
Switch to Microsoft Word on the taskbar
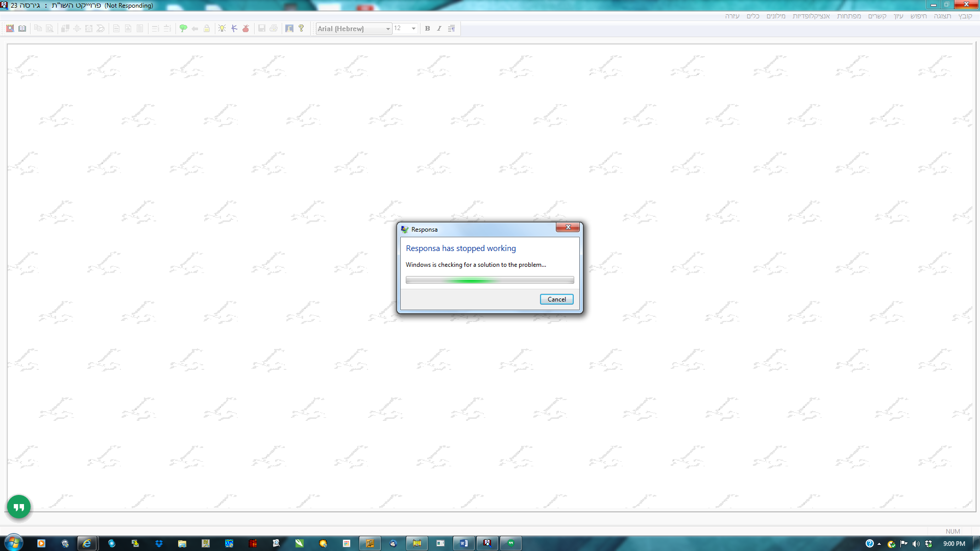[463, 543]
